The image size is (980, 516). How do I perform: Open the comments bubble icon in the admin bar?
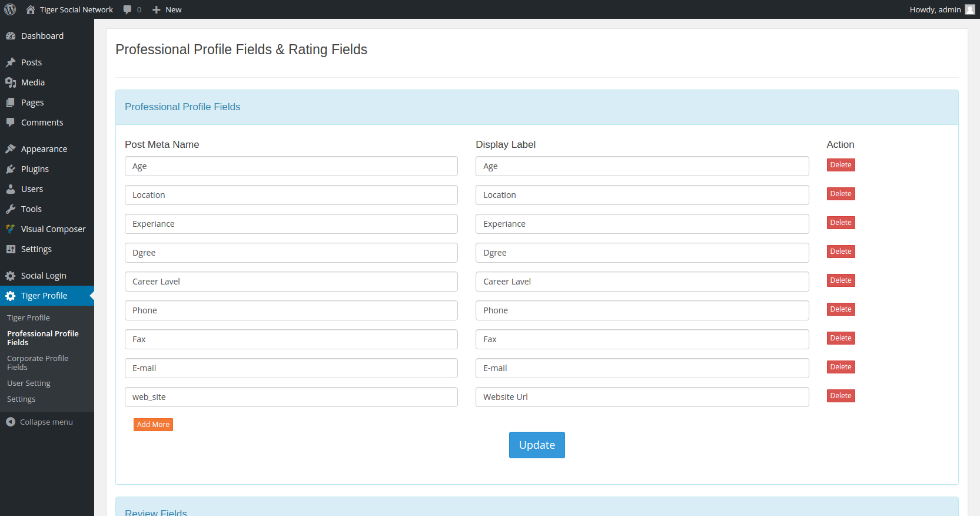point(127,9)
